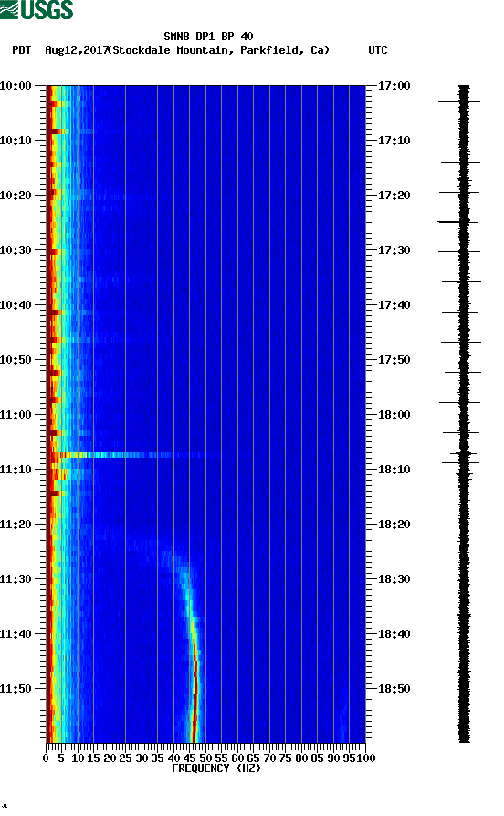Click the 17:20 UTC time label
This screenshot has width=504, height=816.
394,196
